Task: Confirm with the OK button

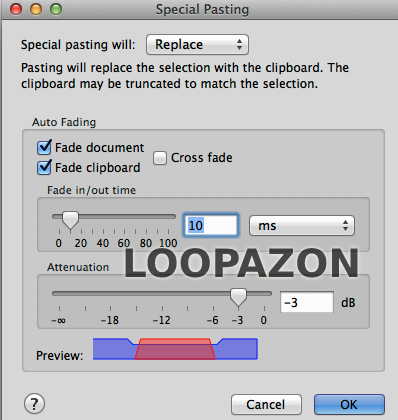Action: click(x=349, y=405)
